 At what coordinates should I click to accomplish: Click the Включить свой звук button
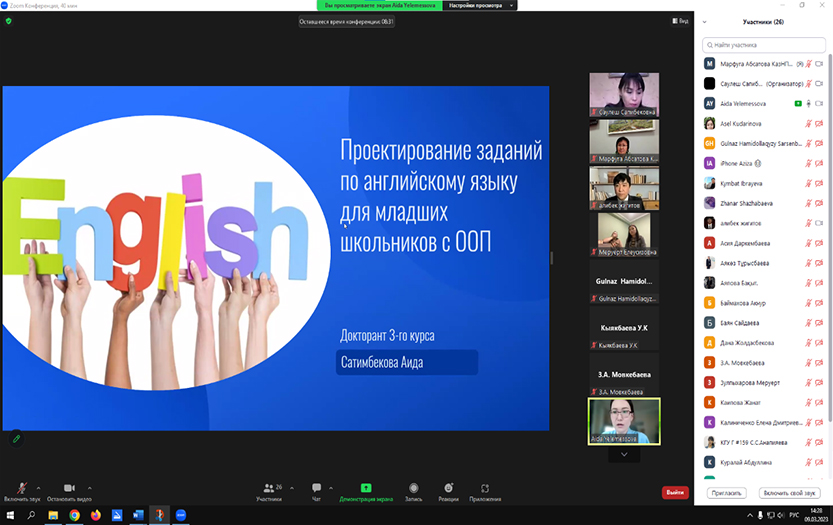[x=790, y=493]
